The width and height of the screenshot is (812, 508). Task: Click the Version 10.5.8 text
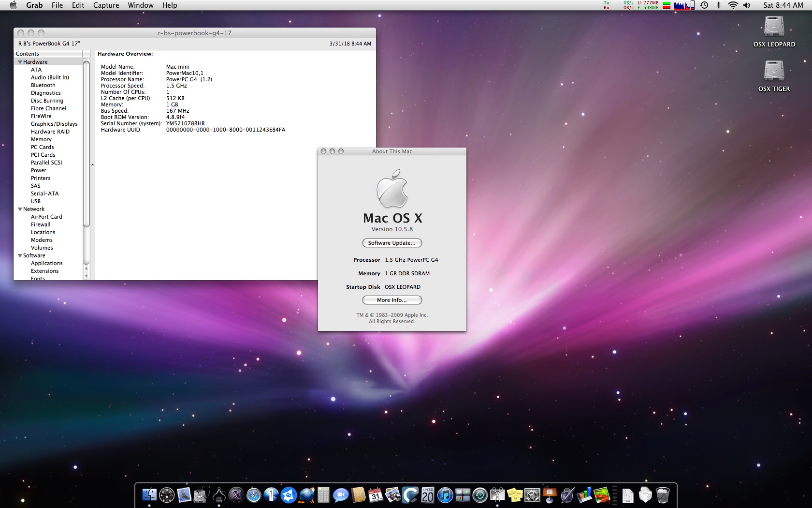click(392, 229)
